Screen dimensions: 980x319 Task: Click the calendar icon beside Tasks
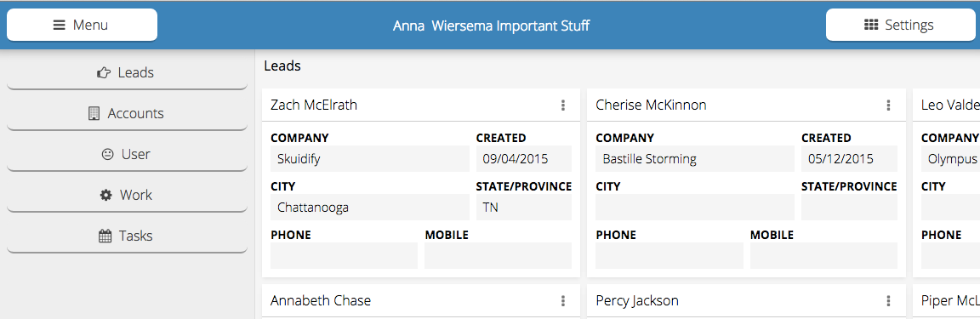pyautogui.click(x=105, y=236)
